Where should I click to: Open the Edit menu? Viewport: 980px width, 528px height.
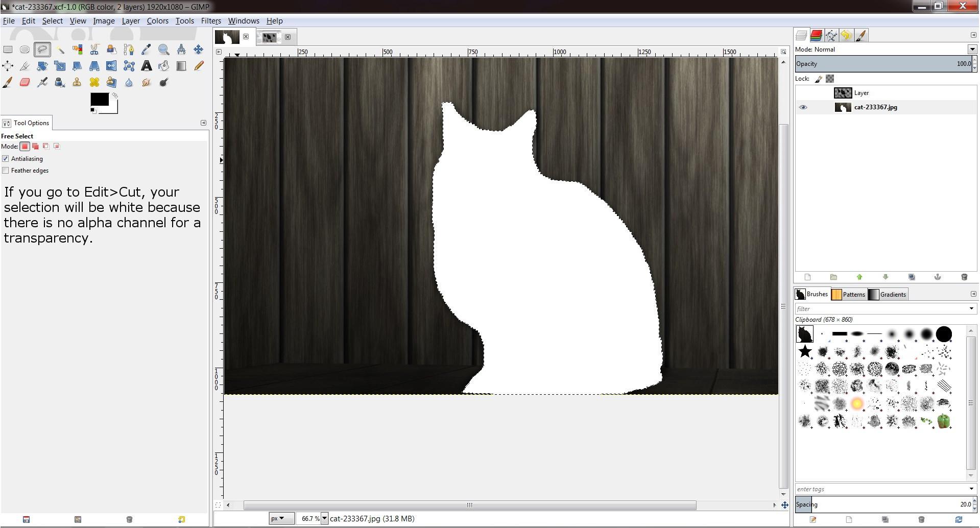[29, 21]
